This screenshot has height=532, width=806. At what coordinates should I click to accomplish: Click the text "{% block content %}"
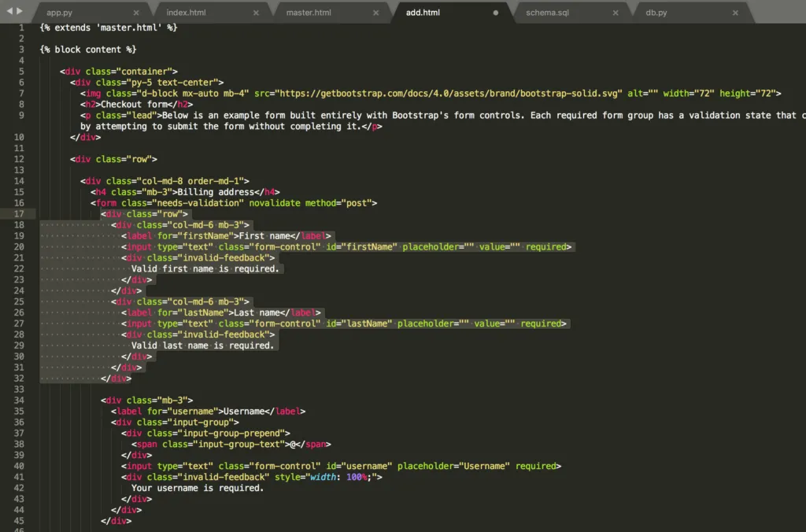[x=88, y=50]
